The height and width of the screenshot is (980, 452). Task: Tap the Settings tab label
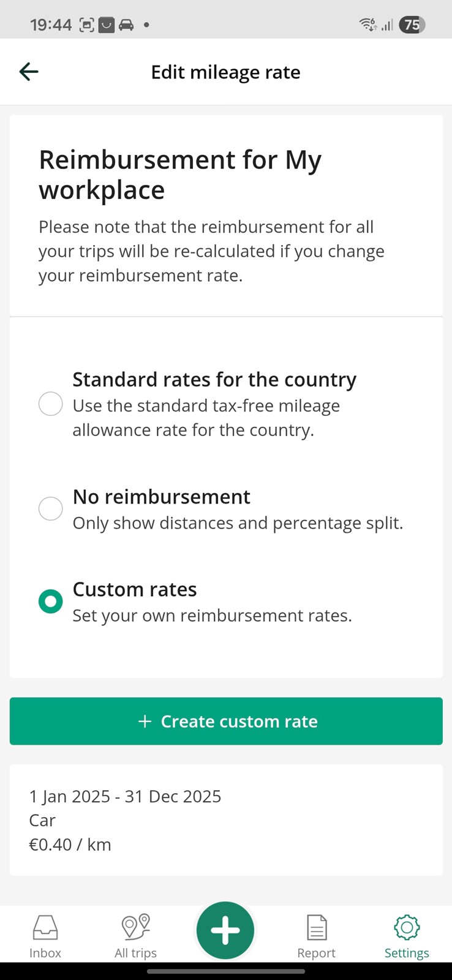point(407,953)
